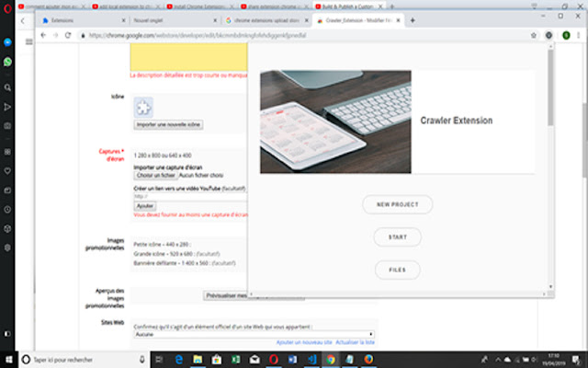
Task: Click Cortana microphone icon in search box
Action: tap(142, 360)
